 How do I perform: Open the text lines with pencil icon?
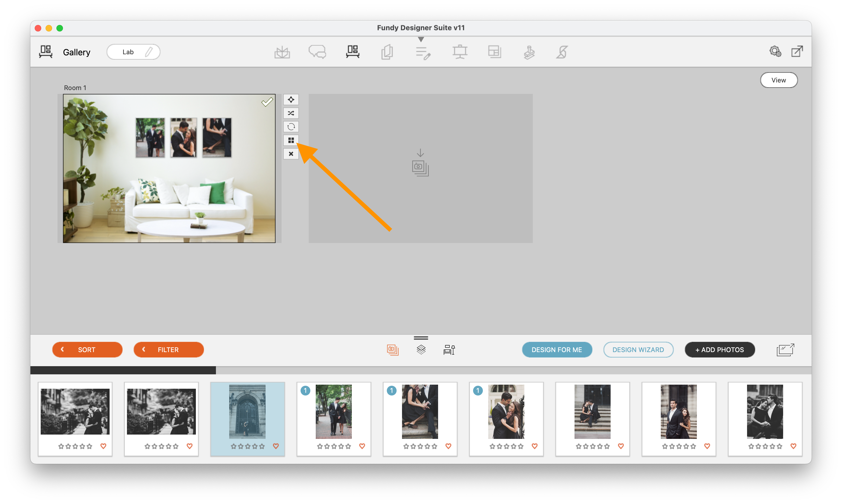423,53
